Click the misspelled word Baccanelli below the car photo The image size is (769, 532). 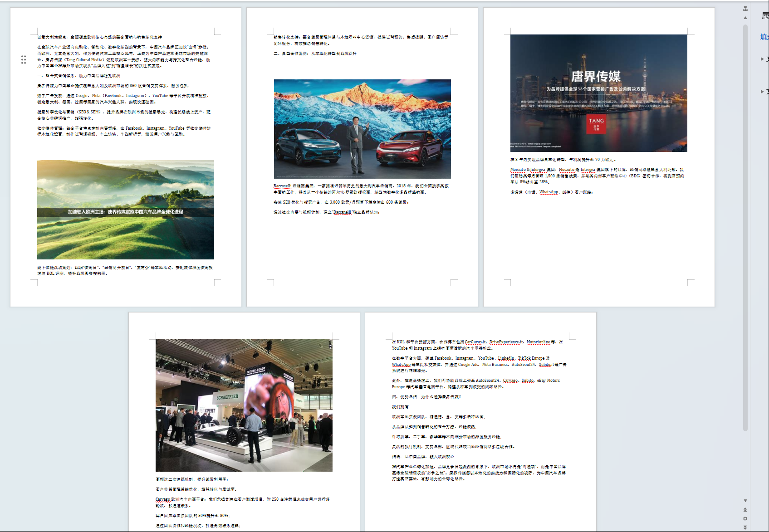coord(283,186)
